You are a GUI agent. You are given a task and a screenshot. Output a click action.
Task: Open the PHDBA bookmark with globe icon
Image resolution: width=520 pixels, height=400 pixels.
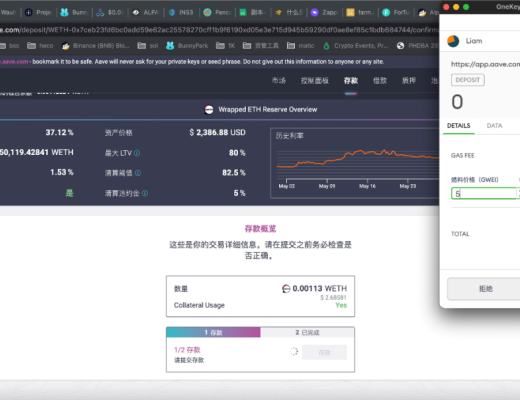point(417,45)
